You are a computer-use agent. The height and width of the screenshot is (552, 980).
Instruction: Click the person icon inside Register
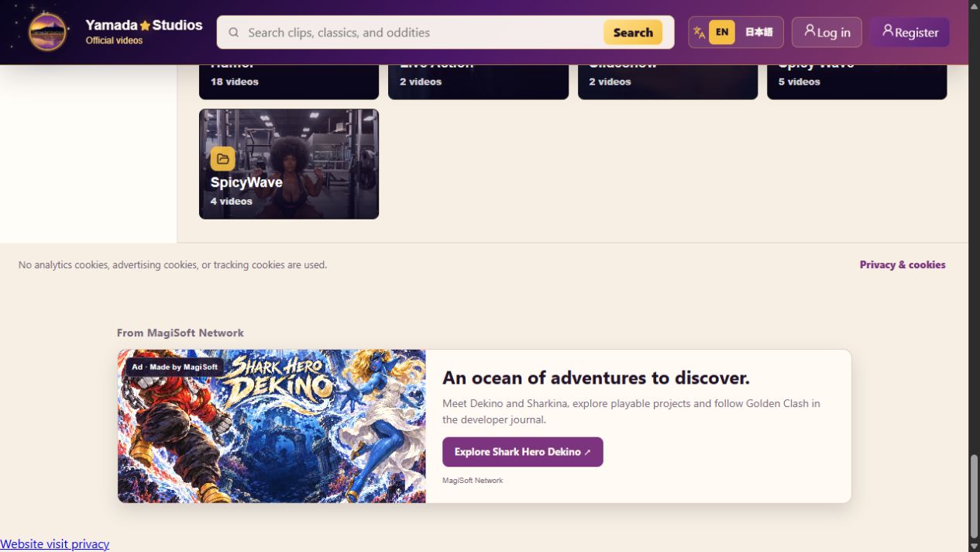[x=888, y=31]
